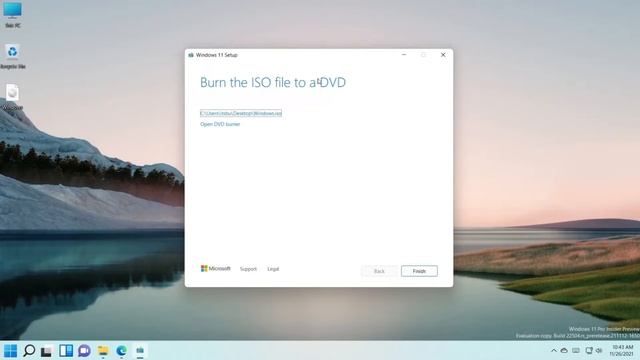This screenshot has width=640, height=360.
Task: Open the Chat app on the taskbar
Action: (x=84, y=351)
